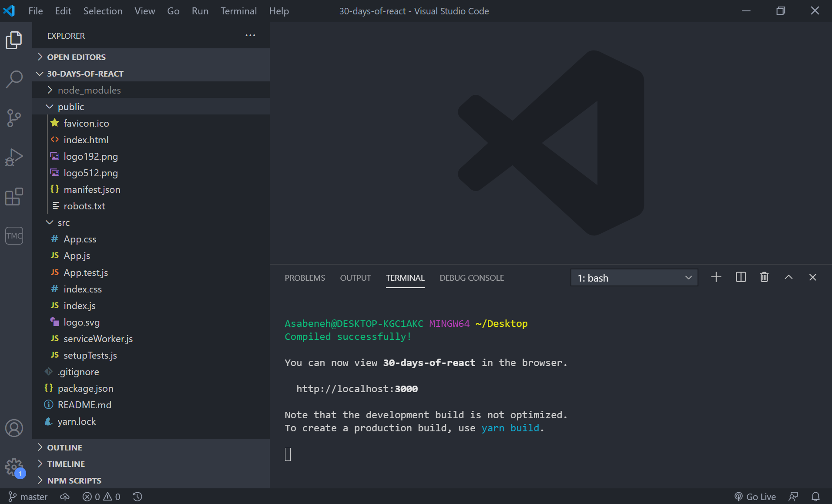Open the Source Control view

[14, 118]
